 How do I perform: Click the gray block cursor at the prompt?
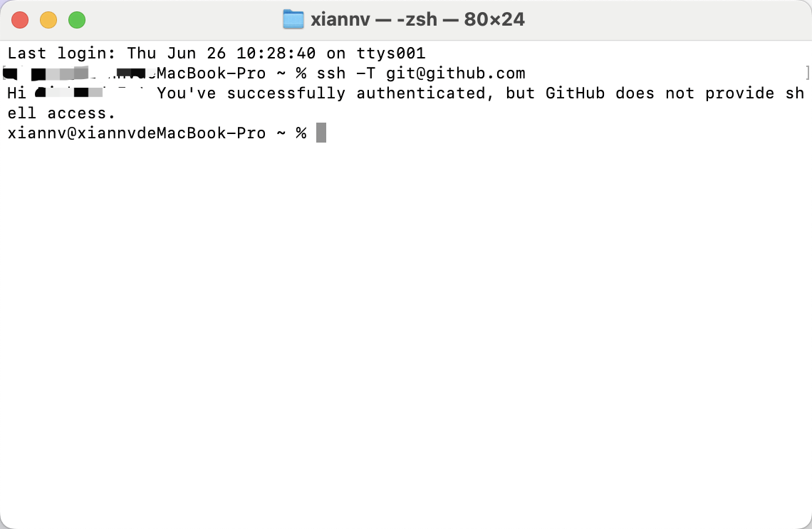pyautogui.click(x=321, y=133)
